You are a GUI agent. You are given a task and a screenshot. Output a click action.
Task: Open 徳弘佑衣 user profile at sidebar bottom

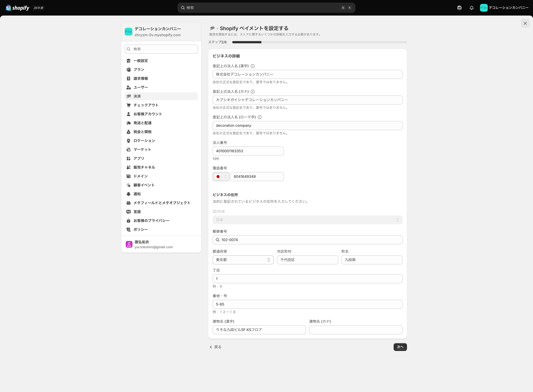161,244
